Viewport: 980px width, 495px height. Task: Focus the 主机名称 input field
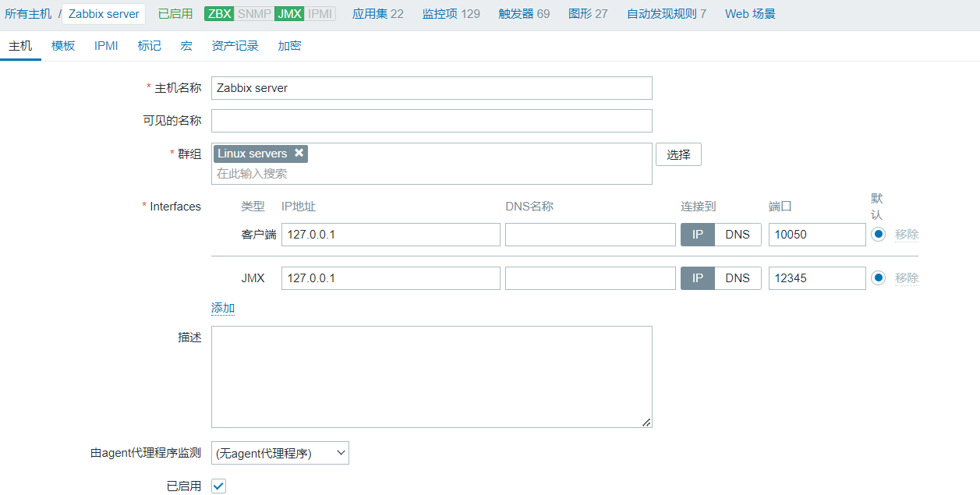point(432,88)
